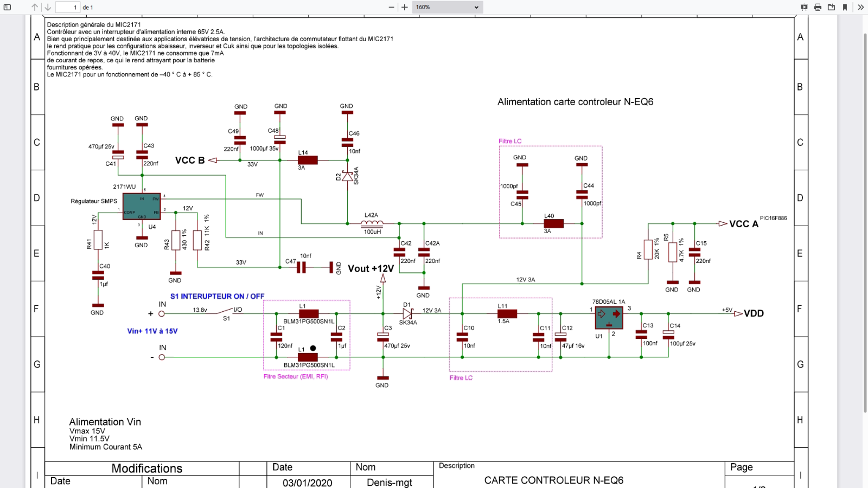The image size is (868, 488).
Task: Print the PDF document
Action: [x=818, y=7]
